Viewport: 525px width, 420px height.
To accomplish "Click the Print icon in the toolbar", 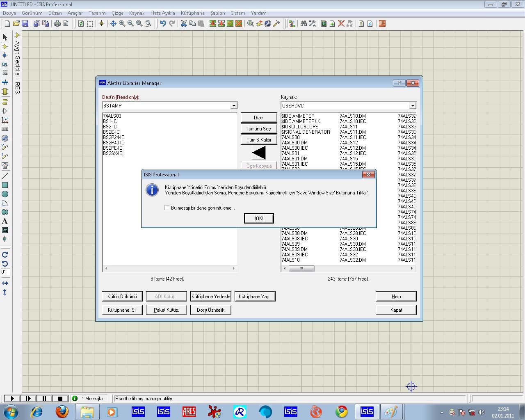I will coord(57,23).
